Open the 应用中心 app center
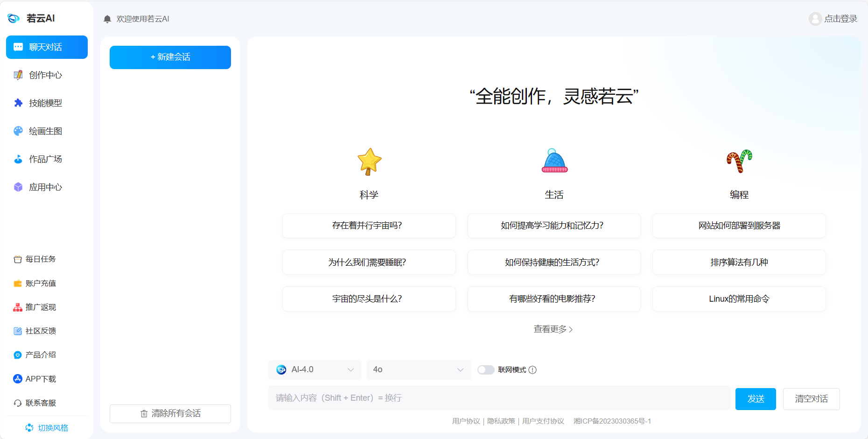868x439 pixels. tap(45, 187)
